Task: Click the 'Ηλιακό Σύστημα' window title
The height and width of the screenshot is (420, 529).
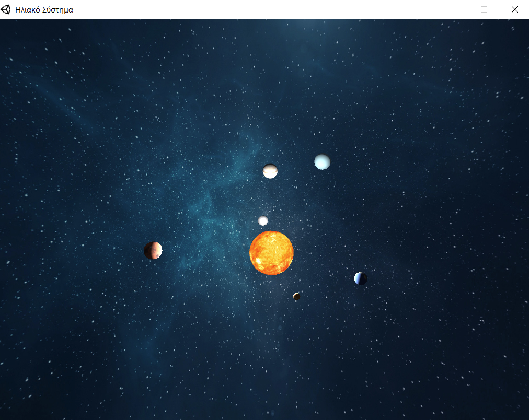Action: (44, 10)
